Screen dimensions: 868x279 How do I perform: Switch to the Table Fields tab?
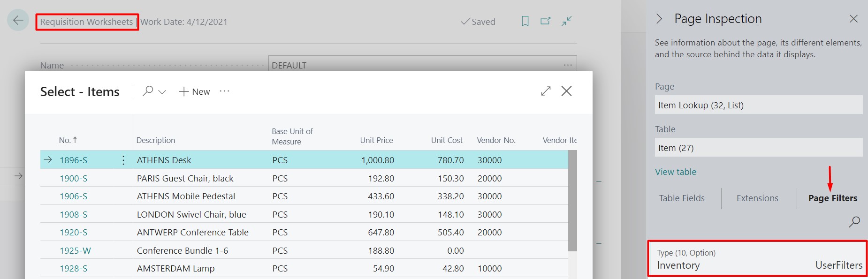[682, 198]
